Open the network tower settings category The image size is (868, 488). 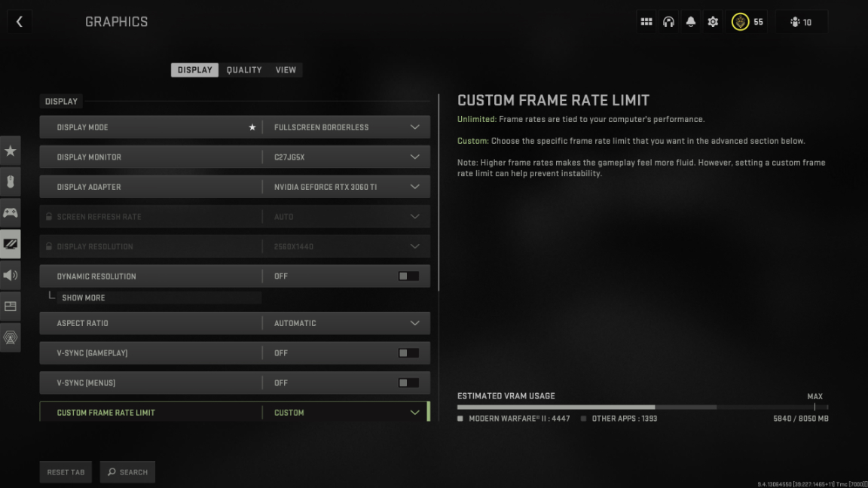[11, 337]
